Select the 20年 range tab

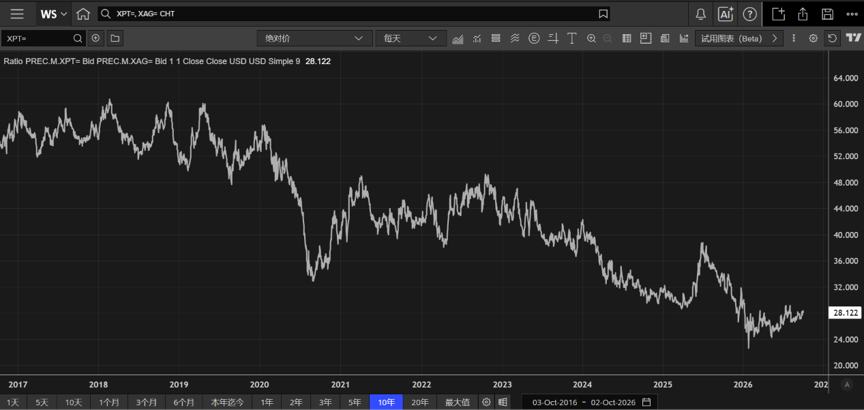420,402
